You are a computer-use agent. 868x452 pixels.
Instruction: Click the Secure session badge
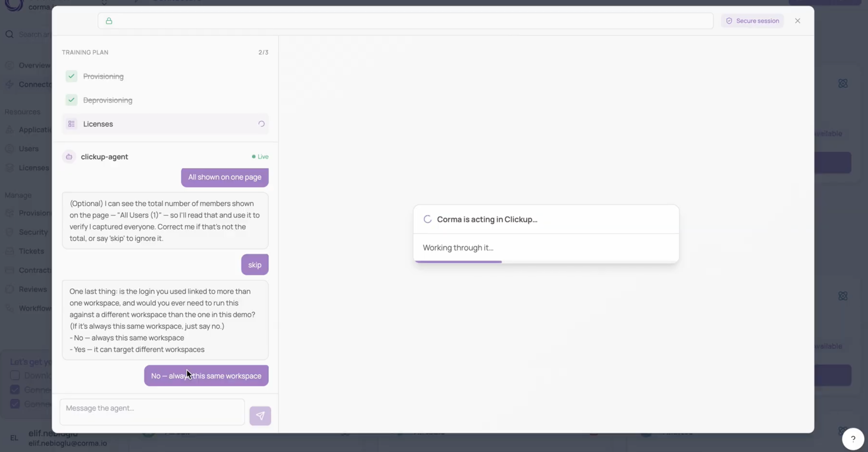752,21
